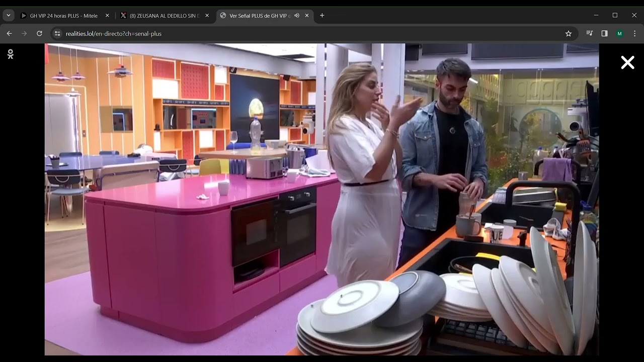Go forward to next page

click(24, 34)
